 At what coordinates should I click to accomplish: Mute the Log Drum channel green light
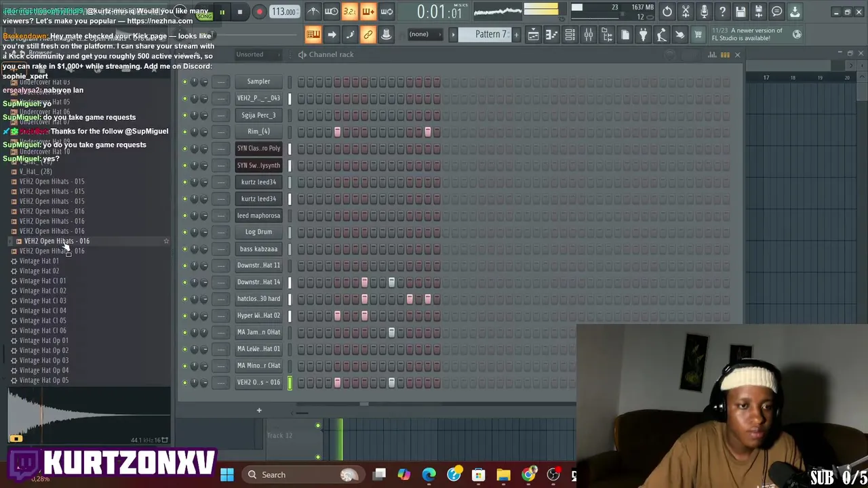point(184,232)
